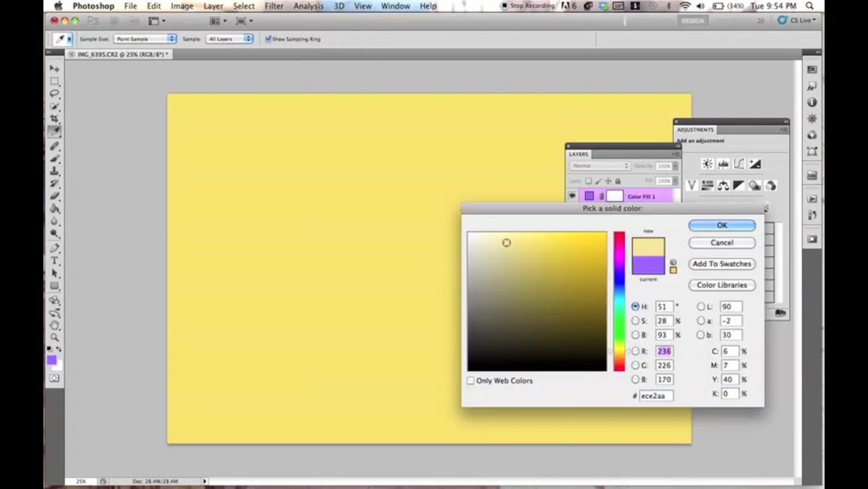Open the Arrange Documents dropdown
The width and height of the screenshot is (868, 489).
(x=217, y=21)
